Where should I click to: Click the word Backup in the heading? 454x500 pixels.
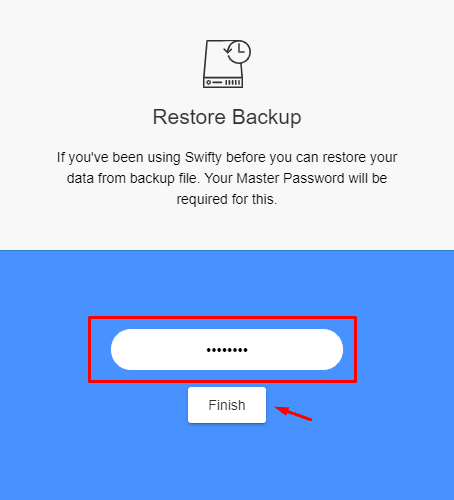coord(267,118)
